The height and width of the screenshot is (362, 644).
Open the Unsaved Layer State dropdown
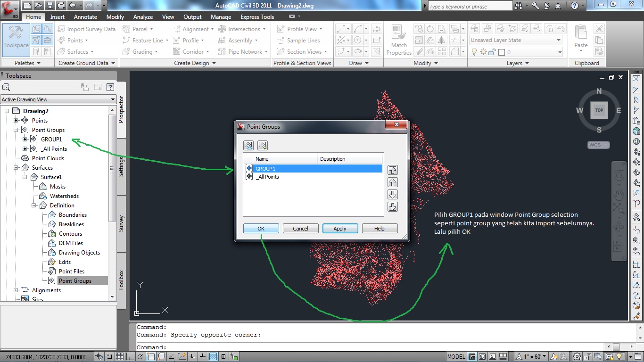(x=516, y=40)
